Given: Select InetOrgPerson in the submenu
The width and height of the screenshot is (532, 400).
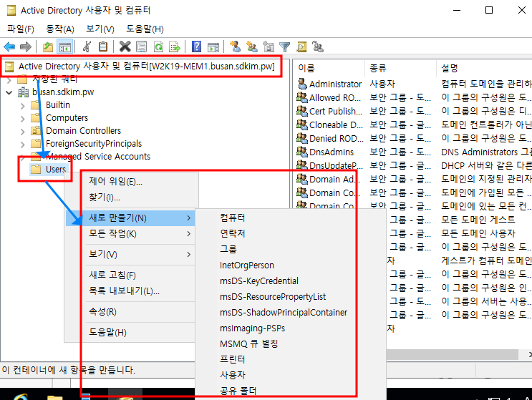Looking at the screenshot, I should point(247,265).
